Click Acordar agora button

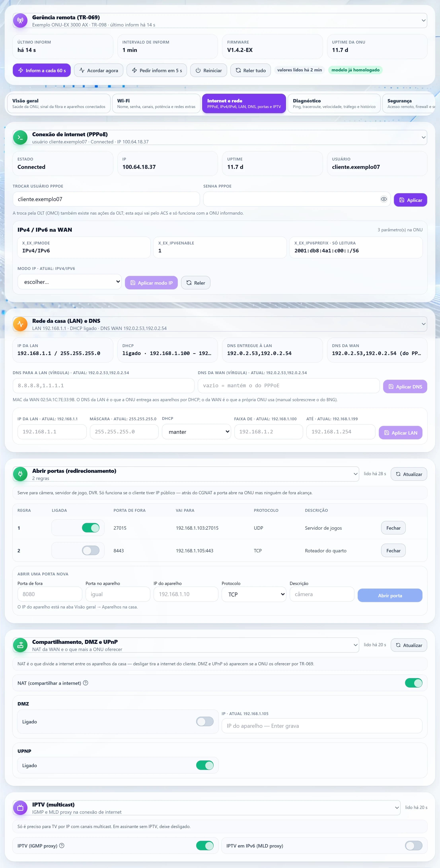(x=99, y=70)
